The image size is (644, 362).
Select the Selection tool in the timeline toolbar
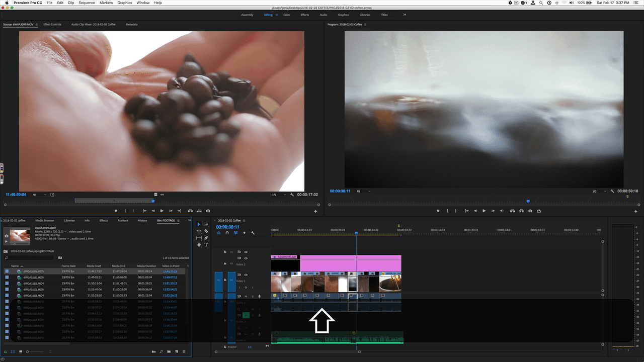pyautogui.click(x=199, y=224)
